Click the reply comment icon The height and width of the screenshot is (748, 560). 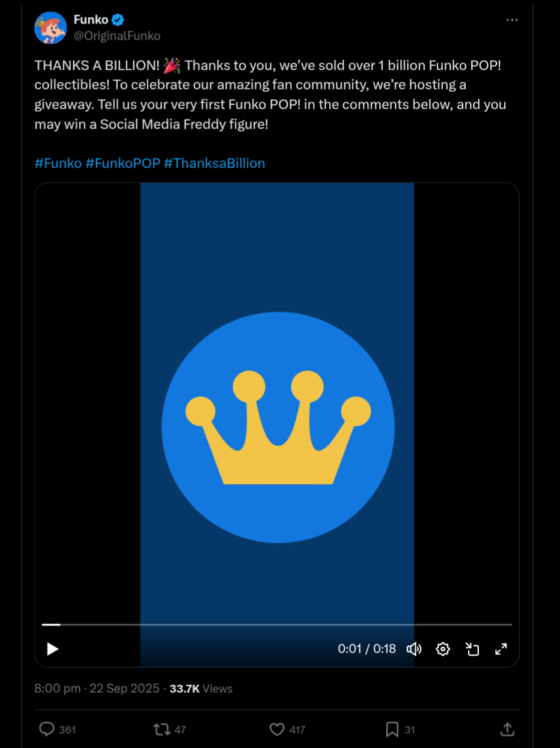[47, 729]
